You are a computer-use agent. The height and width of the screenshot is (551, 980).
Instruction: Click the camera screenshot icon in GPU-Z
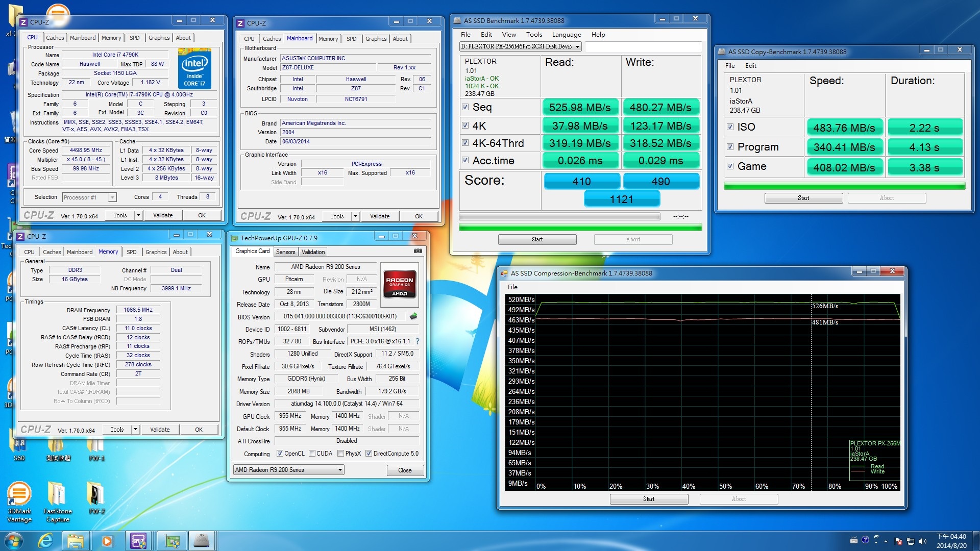418,251
